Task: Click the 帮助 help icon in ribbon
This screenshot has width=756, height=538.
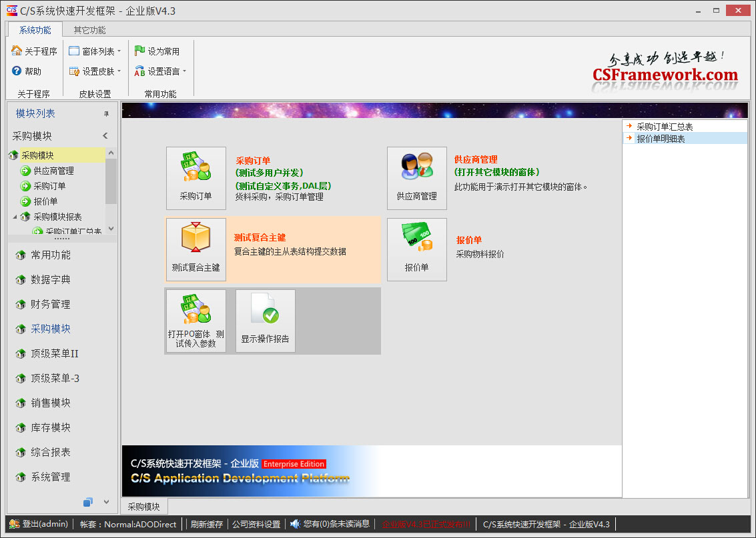Action: point(17,71)
